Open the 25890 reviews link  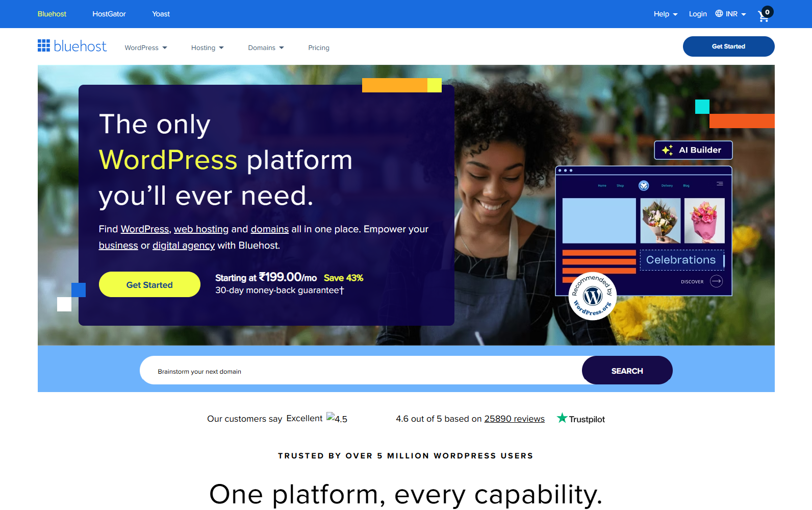click(x=515, y=419)
